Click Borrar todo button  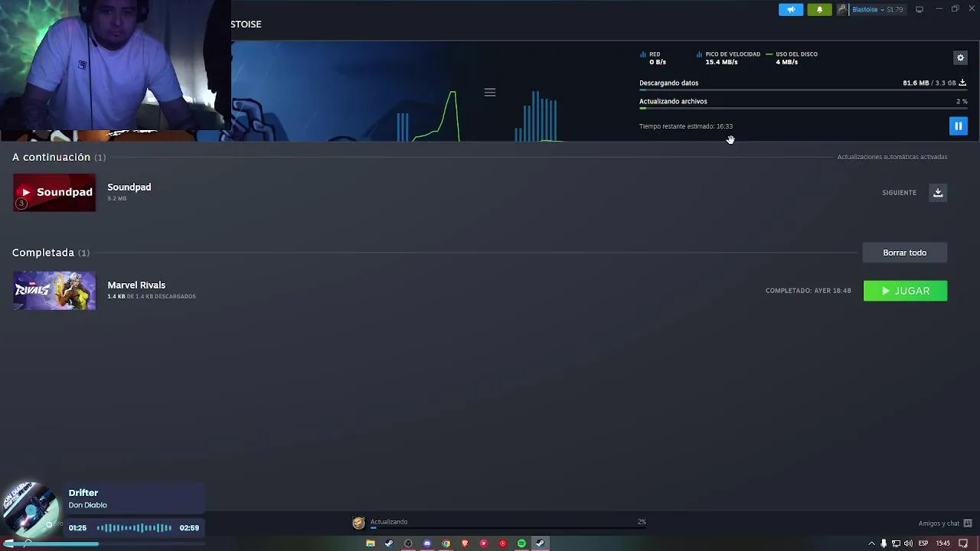pos(904,253)
